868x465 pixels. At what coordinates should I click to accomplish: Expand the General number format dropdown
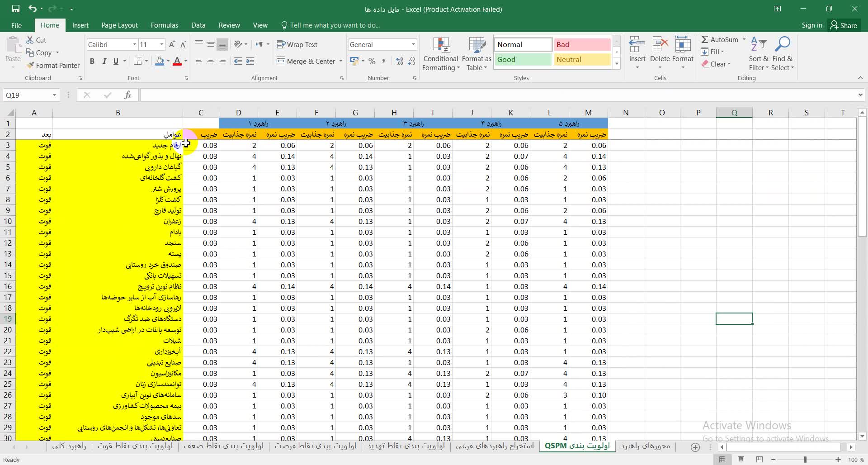pos(413,44)
